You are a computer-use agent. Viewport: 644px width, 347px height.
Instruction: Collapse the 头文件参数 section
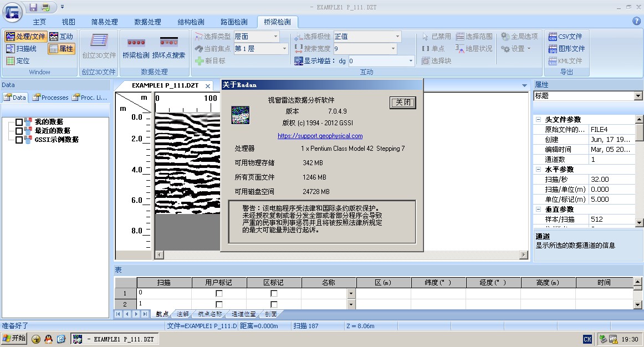point(538,120)
